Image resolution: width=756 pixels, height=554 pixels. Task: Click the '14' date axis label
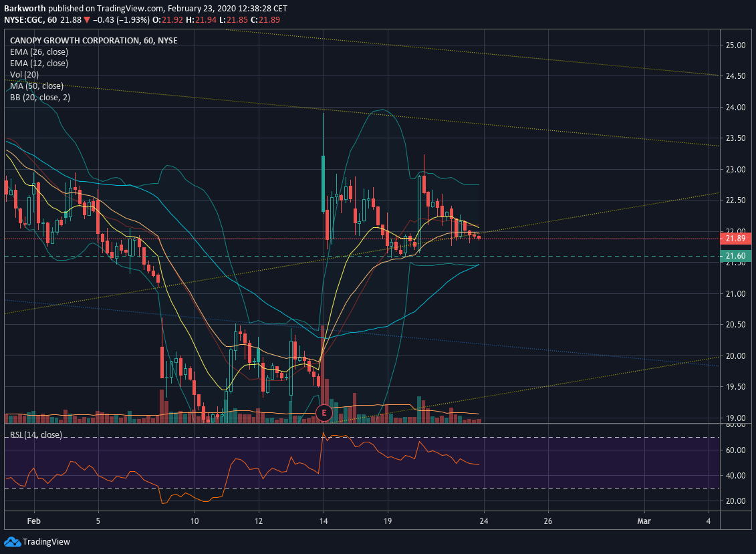pos(324,521)
